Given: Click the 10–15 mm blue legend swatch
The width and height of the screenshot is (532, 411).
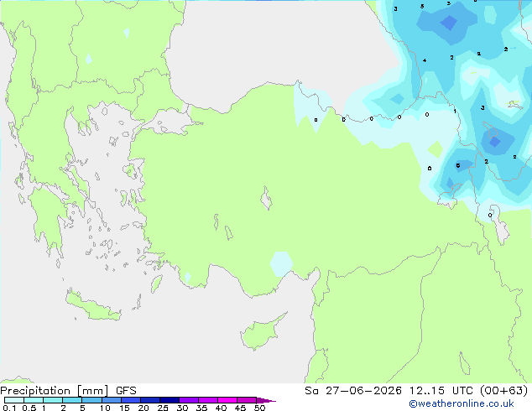Looking at the screenshot, I should pyautogui.click(x=111, y=400).
